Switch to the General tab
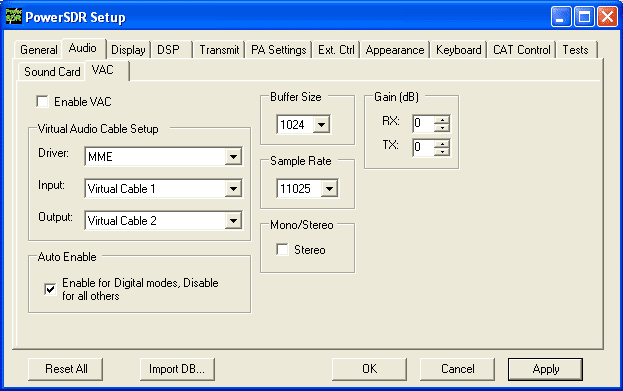This screenshot has width=623, height=391. 39,50
